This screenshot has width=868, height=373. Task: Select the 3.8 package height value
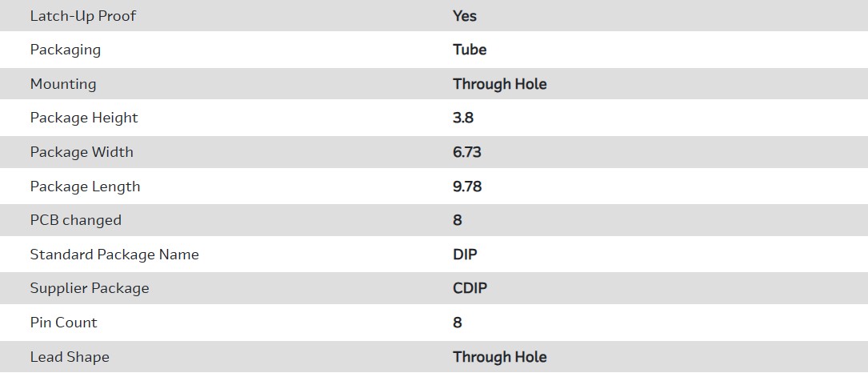[x=463, y=118]
